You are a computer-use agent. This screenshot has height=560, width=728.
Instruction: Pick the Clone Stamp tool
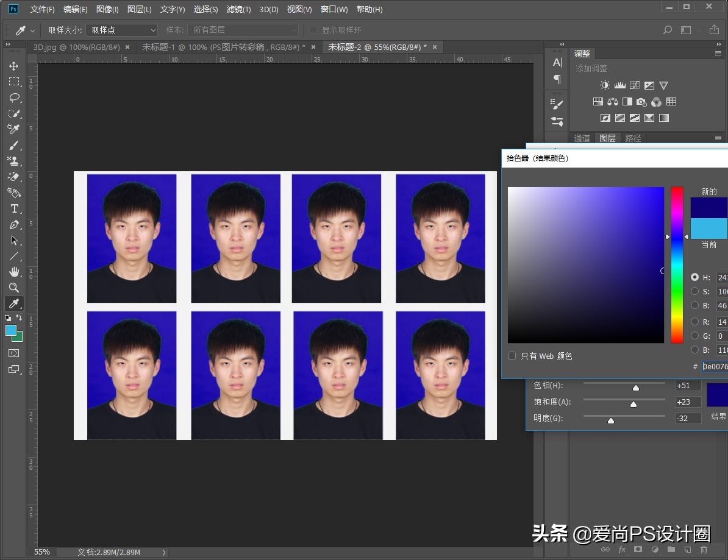[x=13, y=161]
